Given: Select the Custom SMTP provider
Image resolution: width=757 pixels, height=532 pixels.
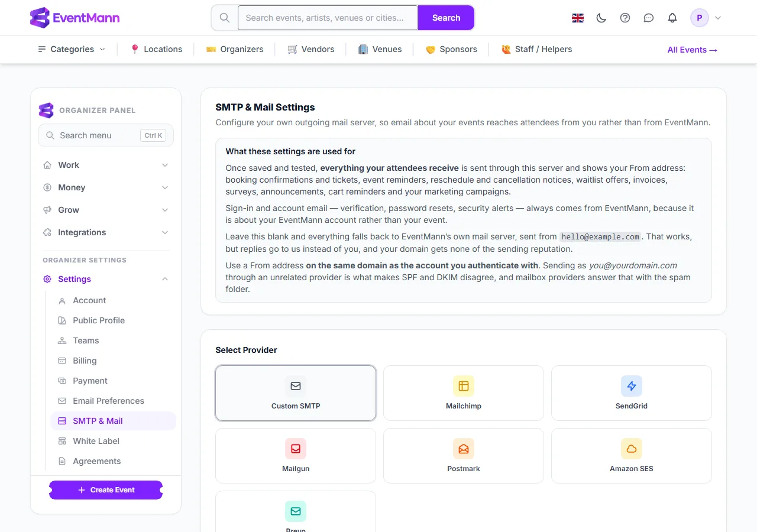Looking at the screenshot, I should pyautogui.click(x=296, y=393).
